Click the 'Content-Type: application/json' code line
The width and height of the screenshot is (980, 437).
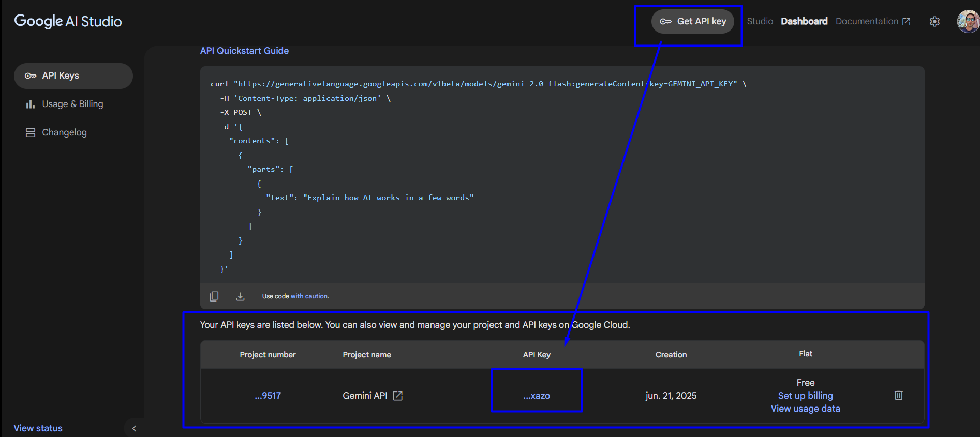305,98
